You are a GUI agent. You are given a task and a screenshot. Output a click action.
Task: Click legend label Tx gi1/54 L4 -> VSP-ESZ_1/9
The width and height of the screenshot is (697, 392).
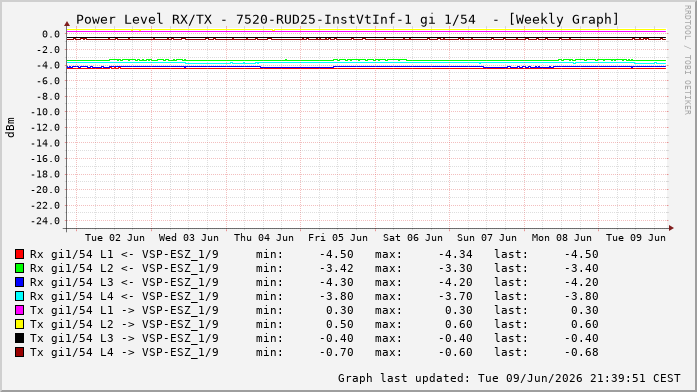point(124,352)
